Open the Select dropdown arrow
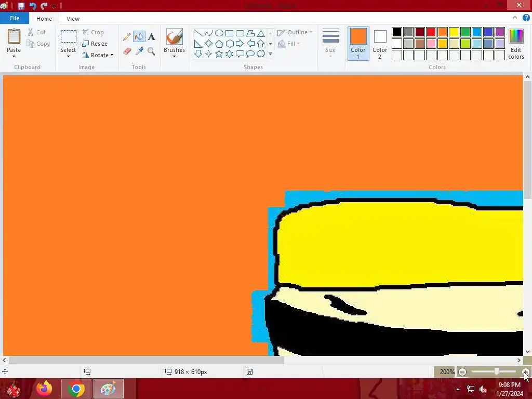 [68, 56]
